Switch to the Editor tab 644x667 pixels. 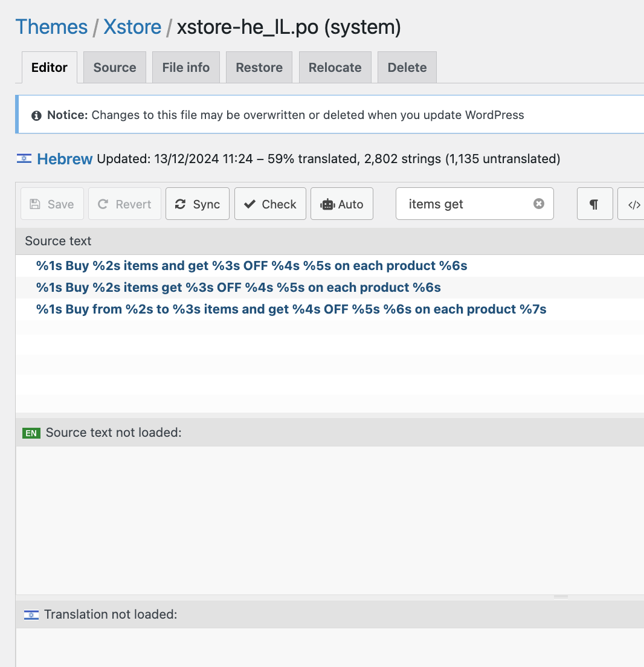tap(50, 68)
